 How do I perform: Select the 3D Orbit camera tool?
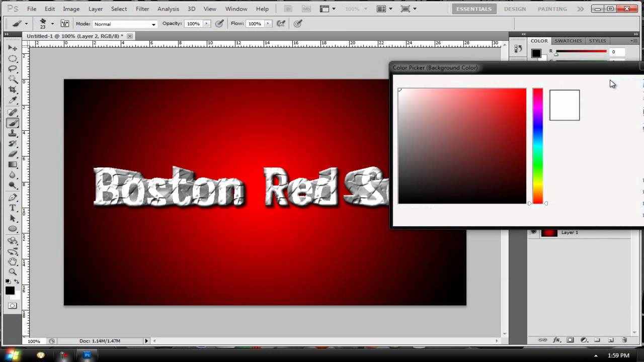pyautogui.click(x=13, y=251)
